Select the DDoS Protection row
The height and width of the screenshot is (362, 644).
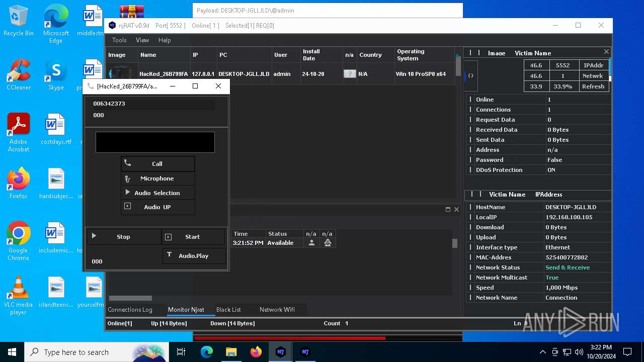tap(538, 170)
